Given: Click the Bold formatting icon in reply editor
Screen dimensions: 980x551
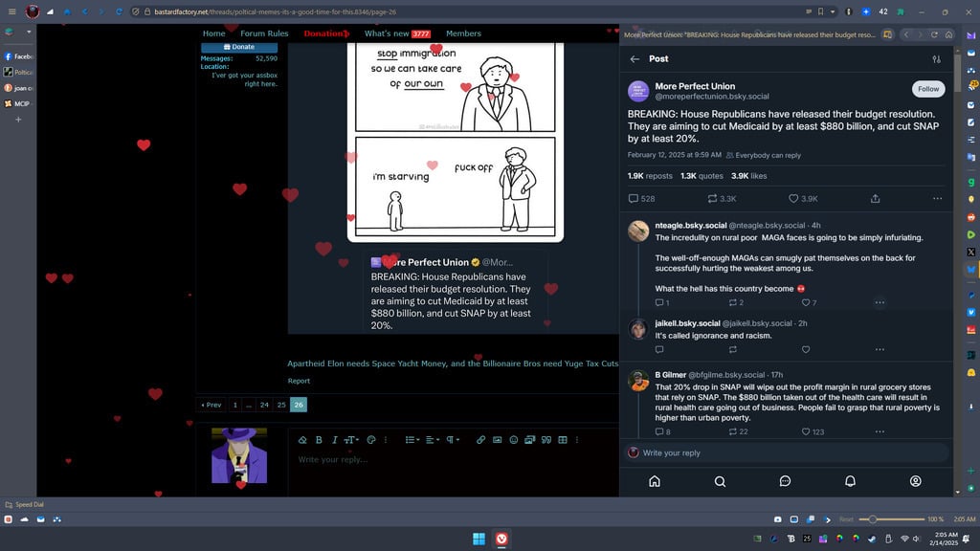Looking at the screenshot, I should 319,440.
